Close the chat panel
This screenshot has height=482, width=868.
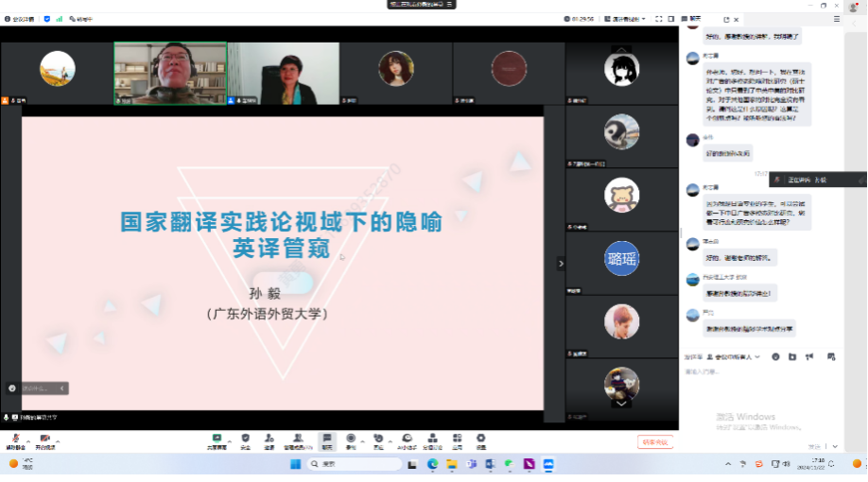tap(737, 19)
